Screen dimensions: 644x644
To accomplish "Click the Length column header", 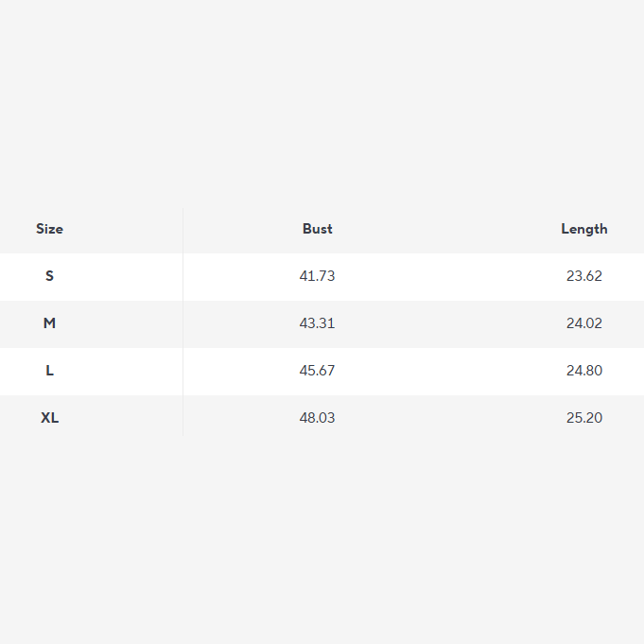I will [x=584, y=229].
